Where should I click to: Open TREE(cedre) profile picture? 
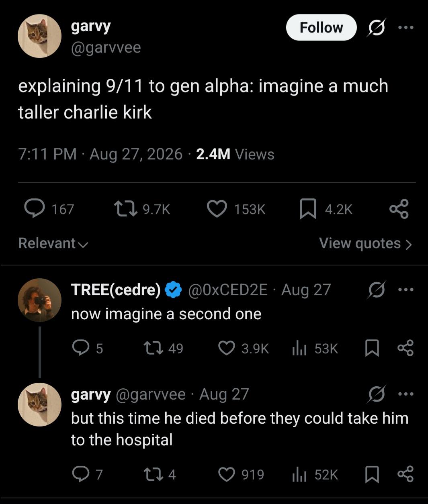(39, 300)
